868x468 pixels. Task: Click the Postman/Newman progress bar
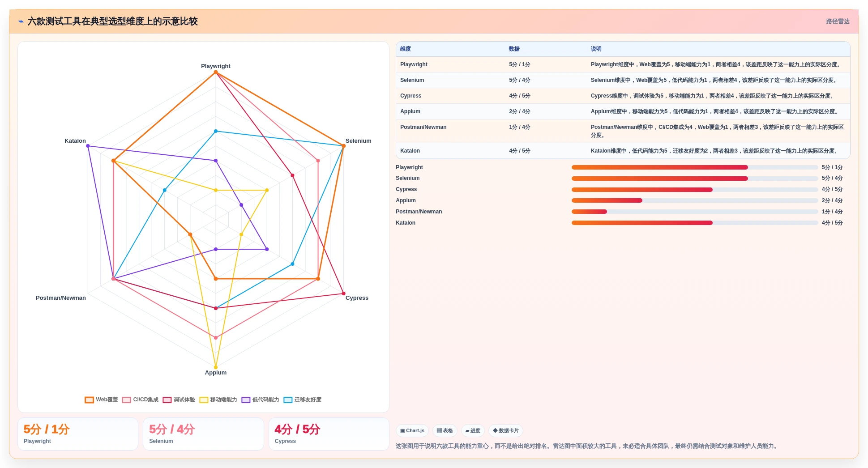695,212
